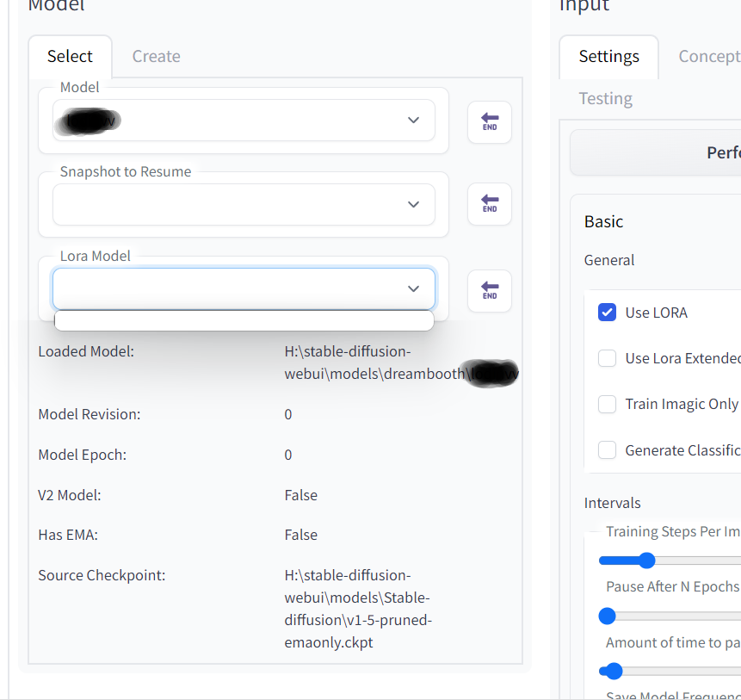741x700 pixels.
Task: Click the refresh icon beside the Lora Model field
Action: point(489,291)
